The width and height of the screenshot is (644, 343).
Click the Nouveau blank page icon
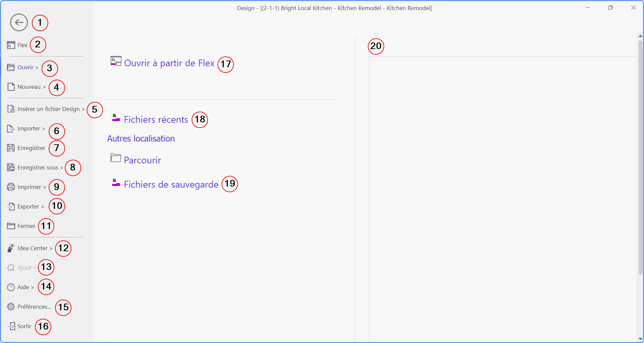click(11, 87)
